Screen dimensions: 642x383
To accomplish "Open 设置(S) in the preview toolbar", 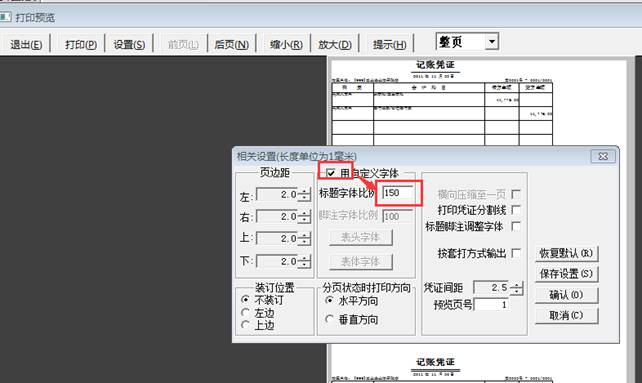I will click(x=129, y=44).
